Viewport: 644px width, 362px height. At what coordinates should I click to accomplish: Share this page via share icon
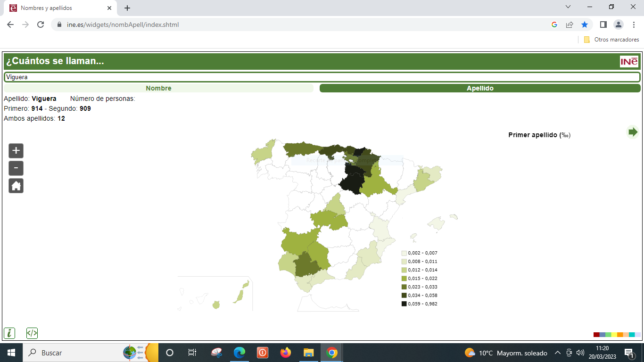[570, 25]
